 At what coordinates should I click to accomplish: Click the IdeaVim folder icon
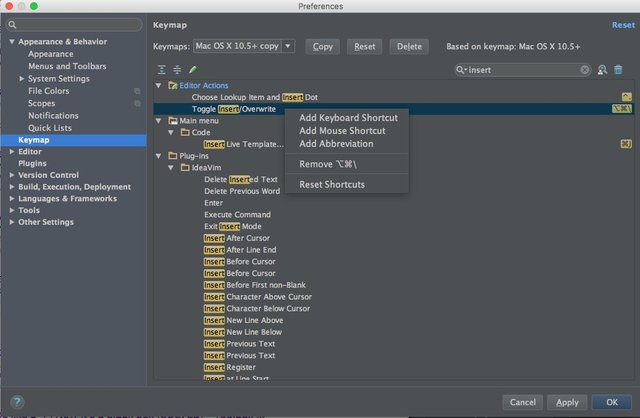point(185,168)
